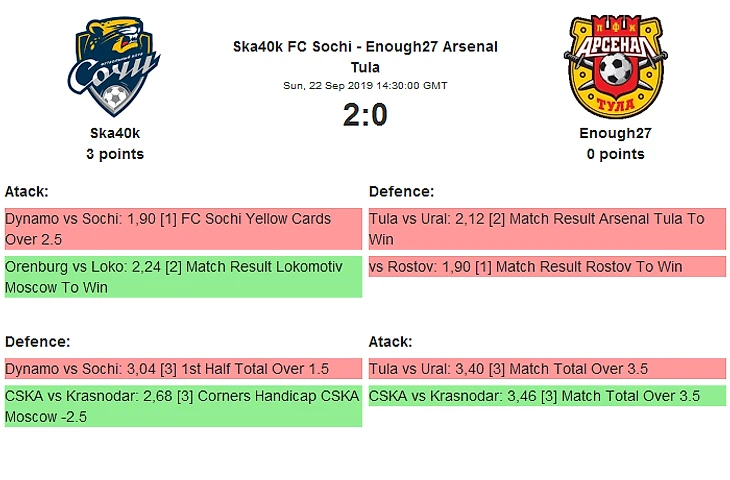Viewport: 730px width, 480px height.
Task: Click Ska40k's 3 points label
Action: click(x=114, y=154)
